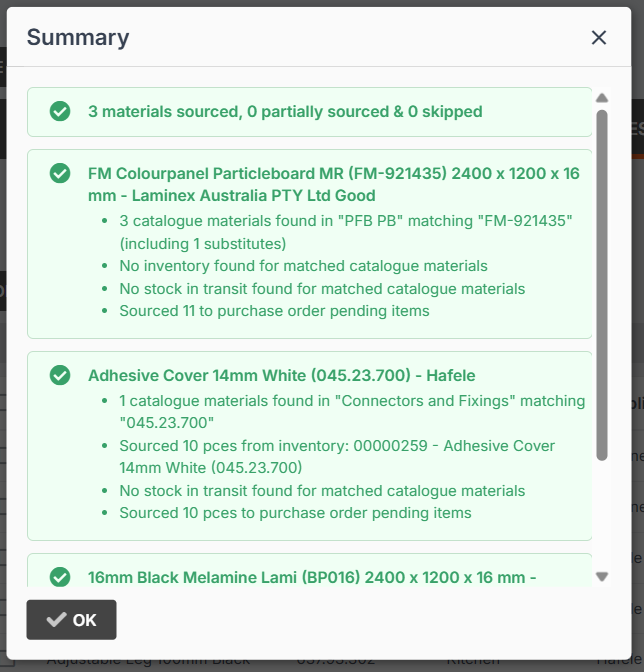Click the green check icon beside '3 materials sourced'
Image resolution: width=644 pixels, height=672 pixels.
click(60, 111)
